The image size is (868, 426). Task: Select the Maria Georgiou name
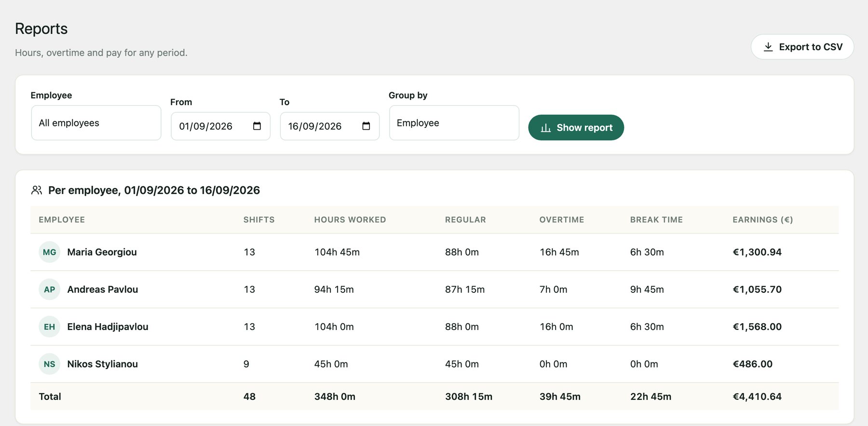(x=102, y=252)
